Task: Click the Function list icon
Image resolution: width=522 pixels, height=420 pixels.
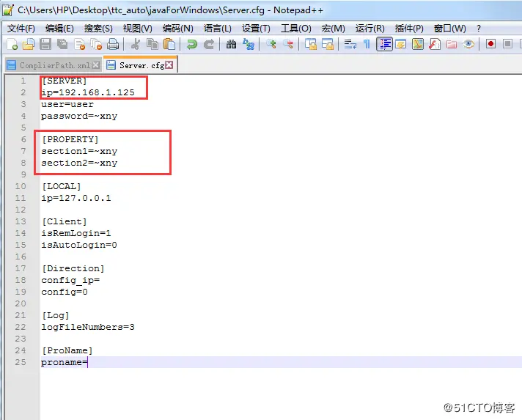Action: [x=435, y=44]
